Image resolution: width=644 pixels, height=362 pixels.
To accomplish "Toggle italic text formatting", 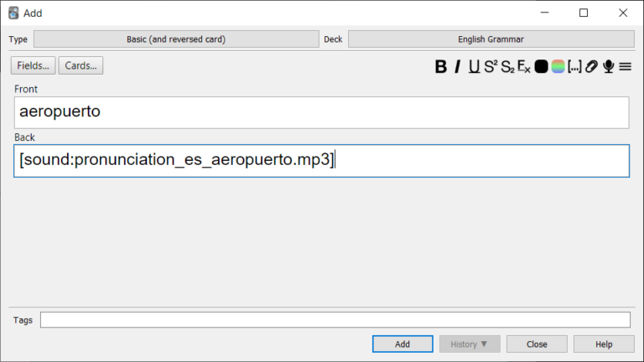I will [x=458, y=67].
